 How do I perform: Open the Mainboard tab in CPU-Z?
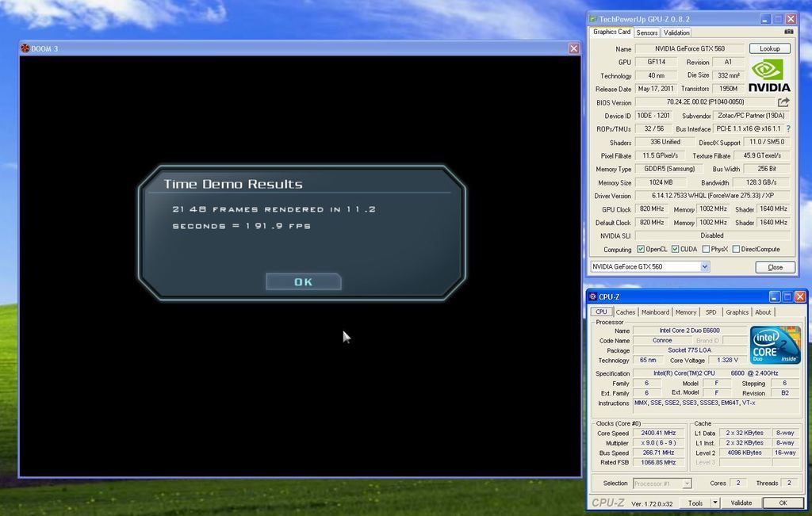pyautogui.click(x=655, y=312)
